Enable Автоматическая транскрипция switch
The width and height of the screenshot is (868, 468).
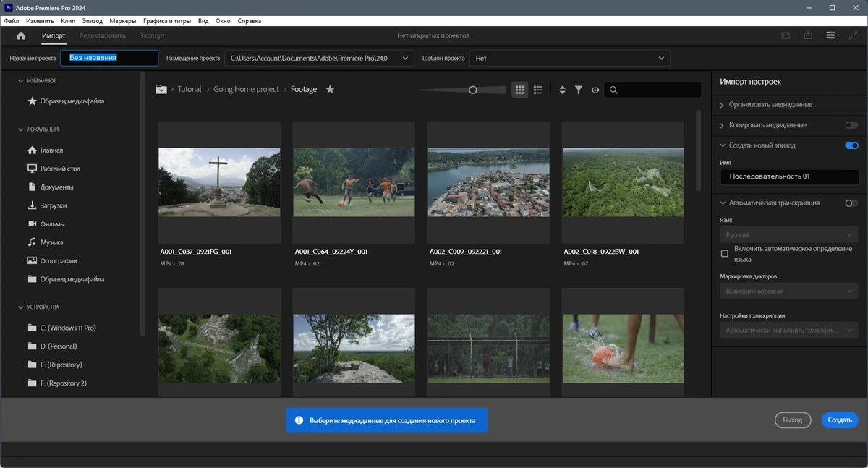[x=851, y=203]
